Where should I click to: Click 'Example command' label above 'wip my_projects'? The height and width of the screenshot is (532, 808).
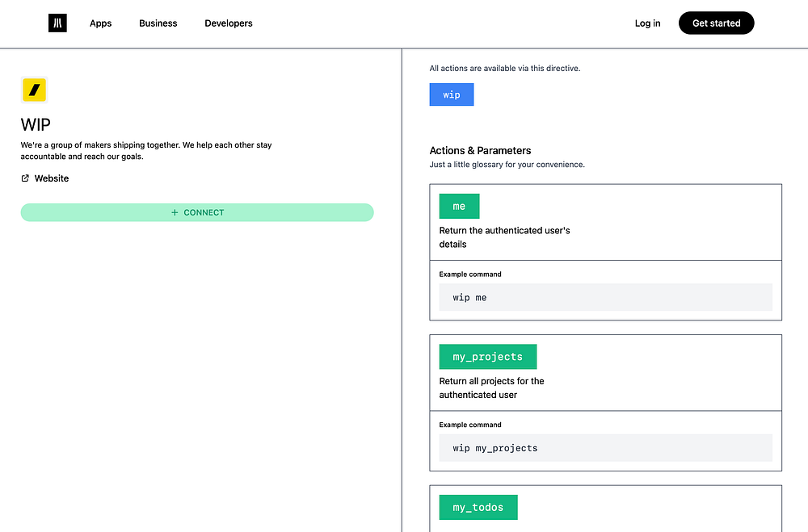(470, 425)
